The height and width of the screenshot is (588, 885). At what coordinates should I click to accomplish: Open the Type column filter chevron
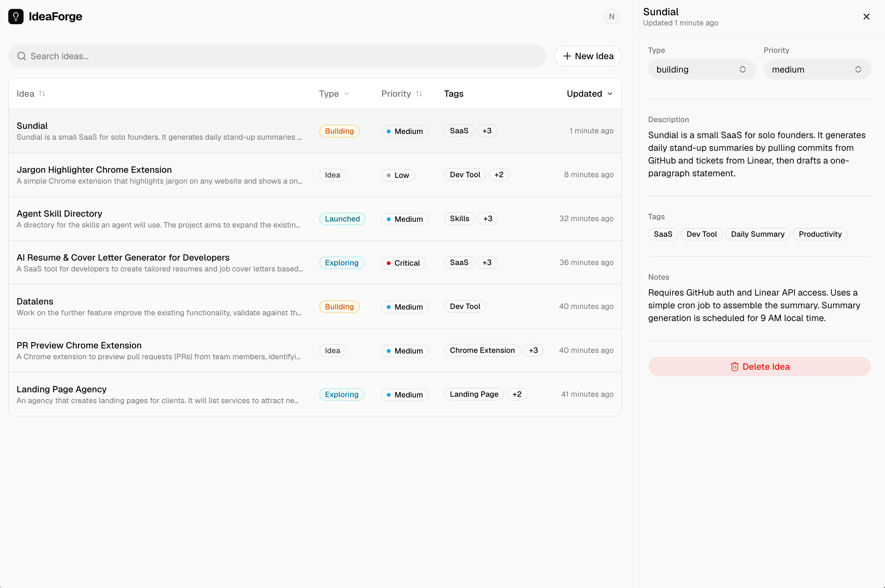(x=347, y=94)
